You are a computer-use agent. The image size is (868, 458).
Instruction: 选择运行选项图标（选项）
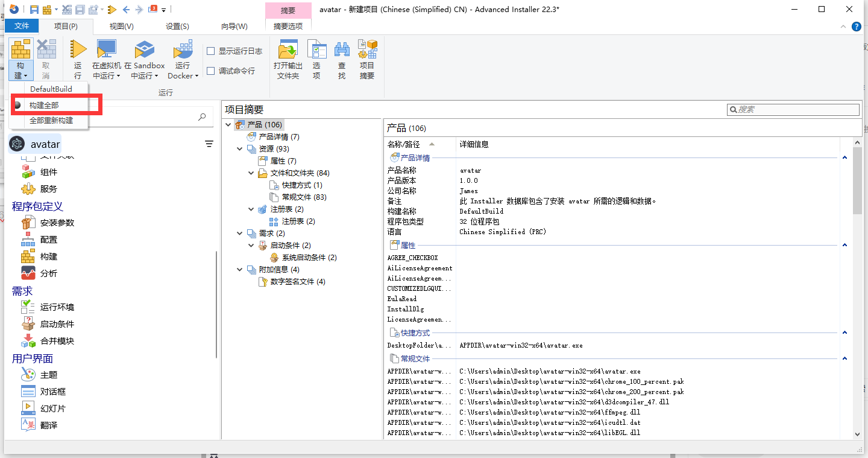pos(317,57)
